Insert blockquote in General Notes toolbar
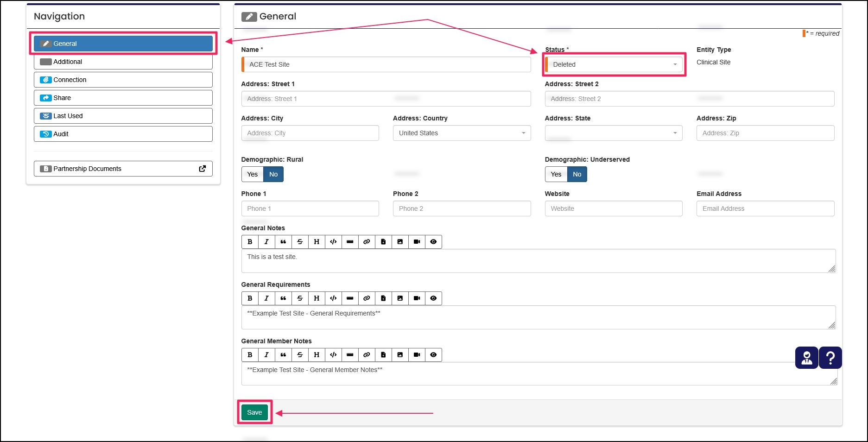 pos(283,242)
